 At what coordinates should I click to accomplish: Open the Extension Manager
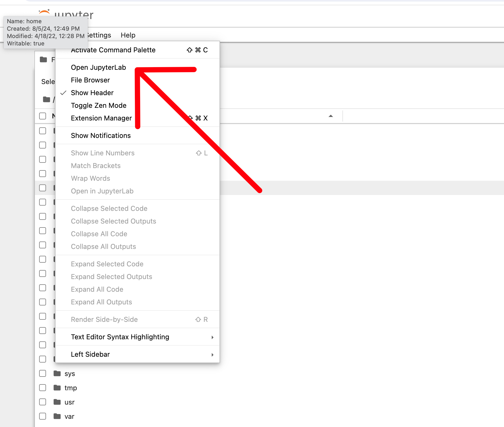(x=138, y=118)
